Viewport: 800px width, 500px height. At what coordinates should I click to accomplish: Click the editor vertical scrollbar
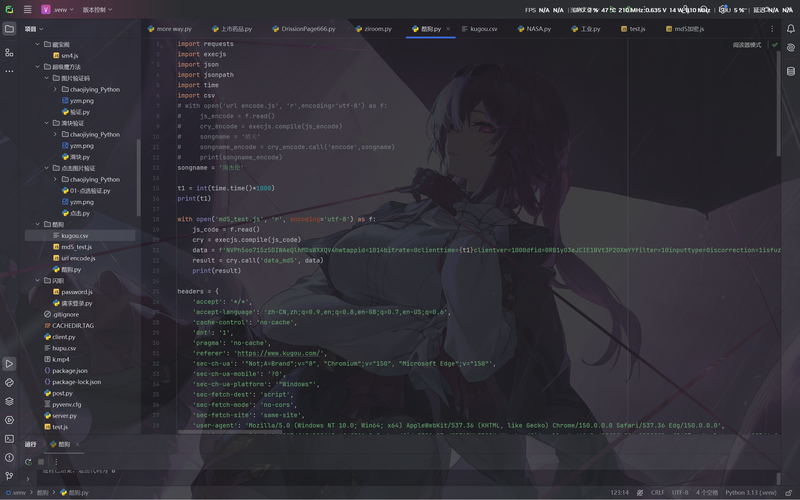click(778, 104)
